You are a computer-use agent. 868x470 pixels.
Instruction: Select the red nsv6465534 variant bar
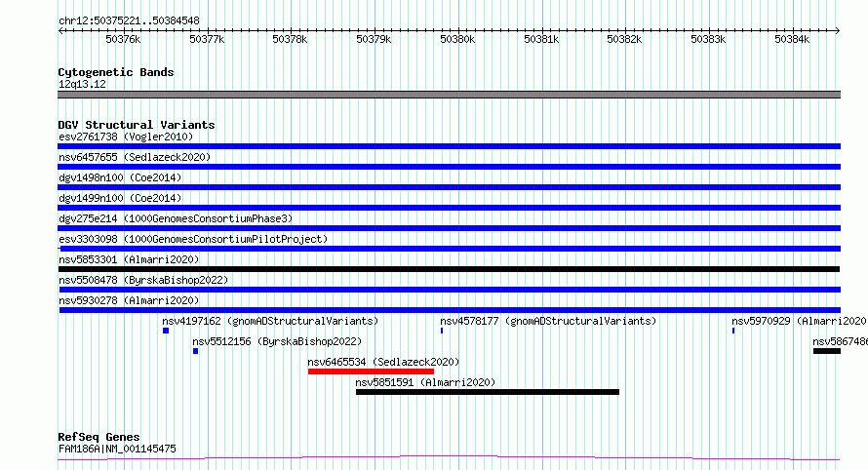tap(371, 372)
